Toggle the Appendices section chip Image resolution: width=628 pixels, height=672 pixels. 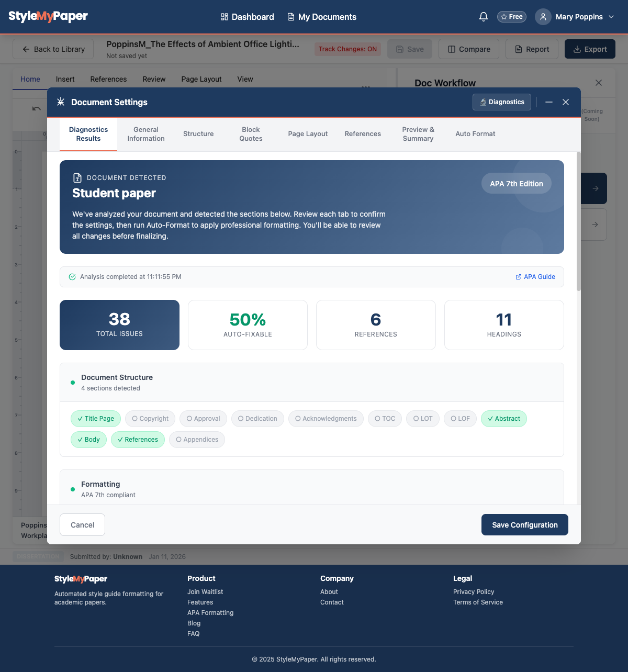[x=197, y=440]
